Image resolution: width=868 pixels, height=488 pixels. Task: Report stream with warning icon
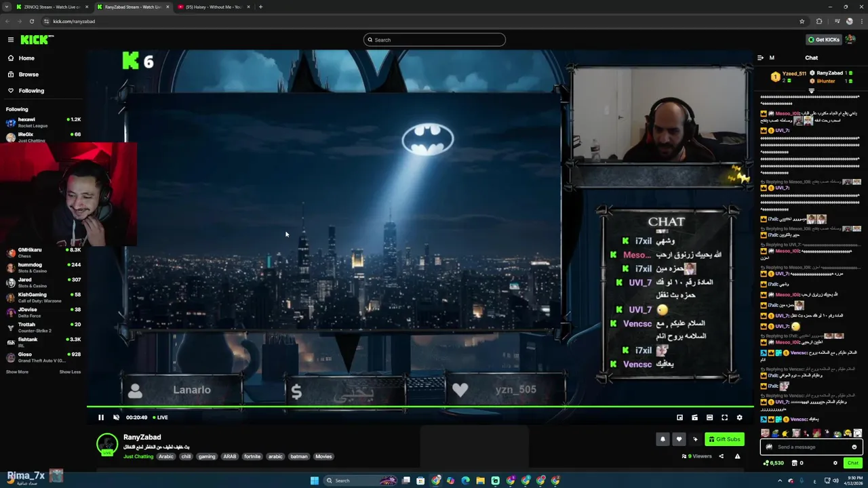[x=737, y=456]
